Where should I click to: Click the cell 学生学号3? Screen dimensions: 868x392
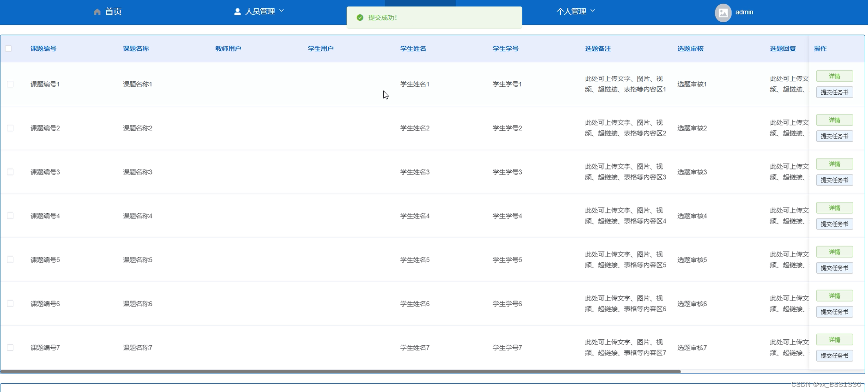pos(507,172)
